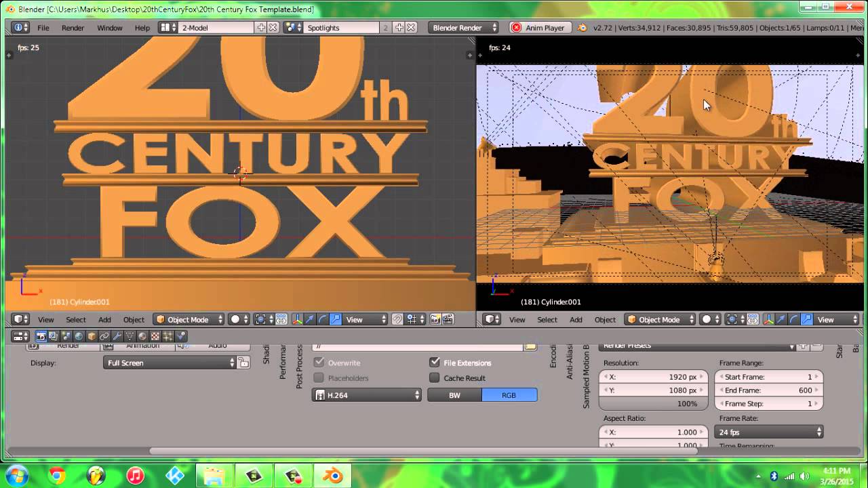Add a new screen layout
This screenshot has height=488, width=868.
click(261, 28)
